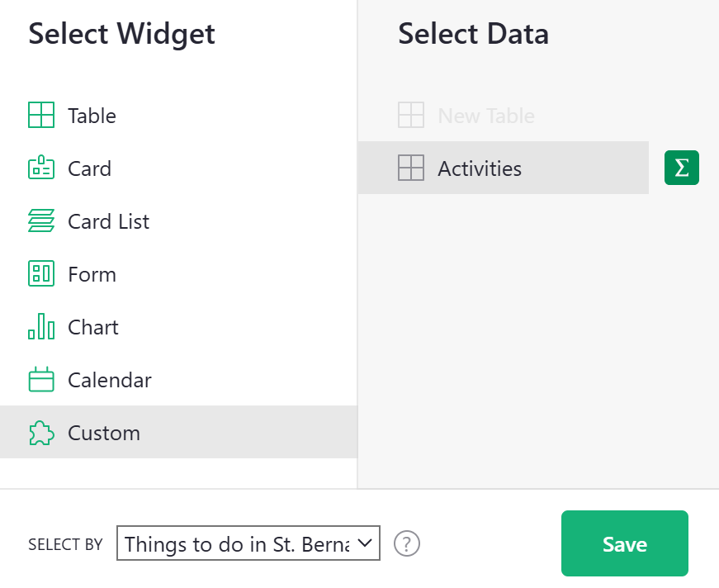Select the Table widget icon
The width and height of the screenshot is (719, 588).
pyautogui.click(x=40, y=116)
